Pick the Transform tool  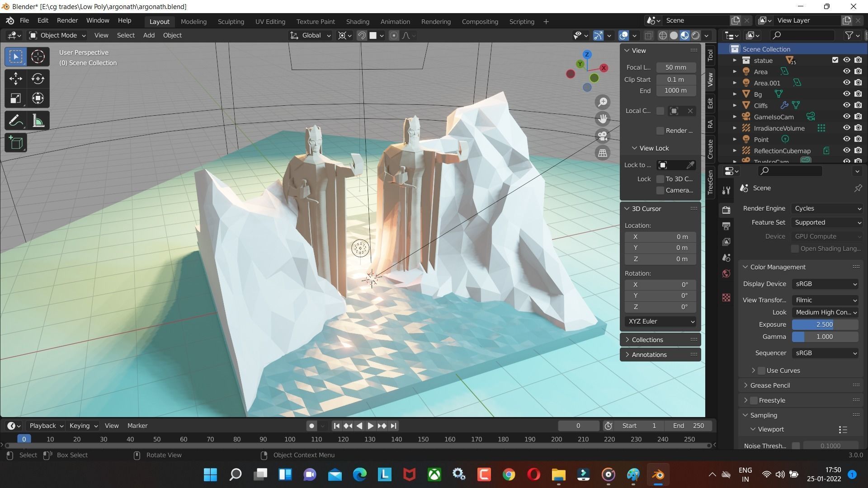point(38,98)
